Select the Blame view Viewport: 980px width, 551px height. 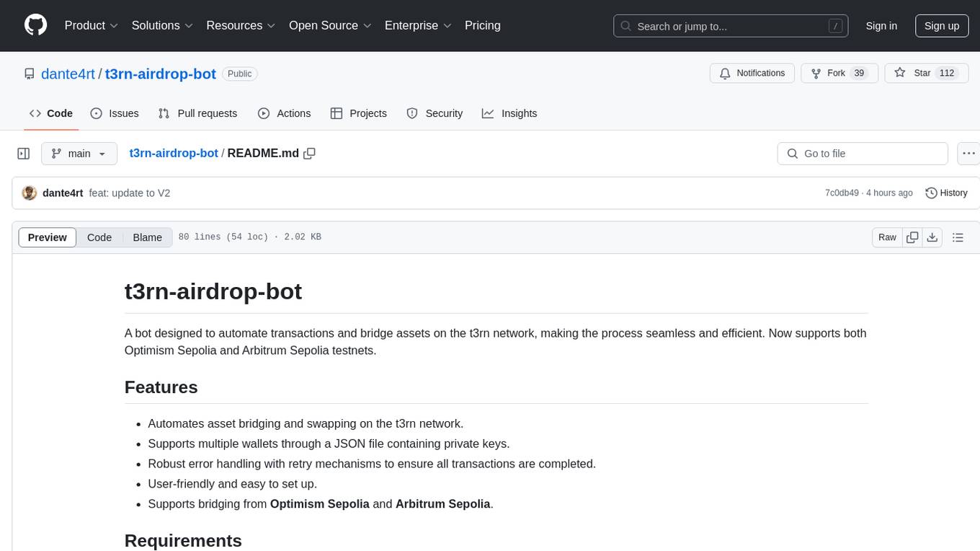(x=148, y=237)
